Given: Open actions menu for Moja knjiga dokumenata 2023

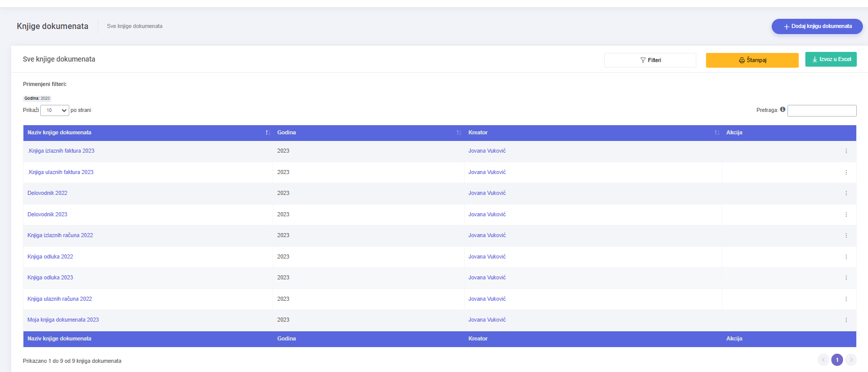Looking at the screenshot, I should 846,320.
